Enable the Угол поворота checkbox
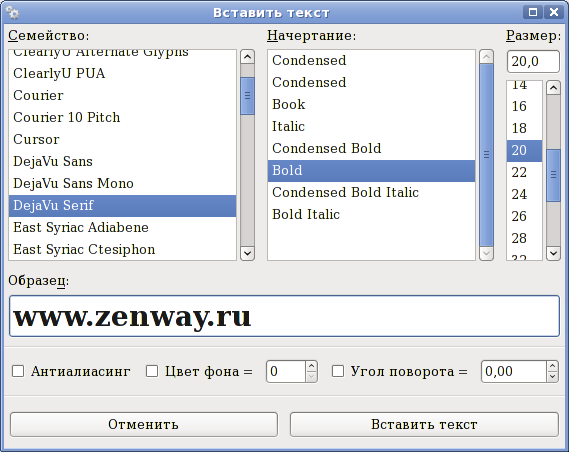569x452 pixels. point(338,371)
